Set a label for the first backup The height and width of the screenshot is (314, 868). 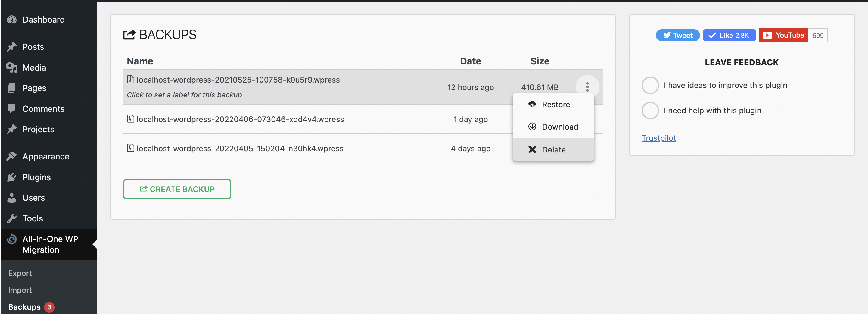tap(184, 95)
